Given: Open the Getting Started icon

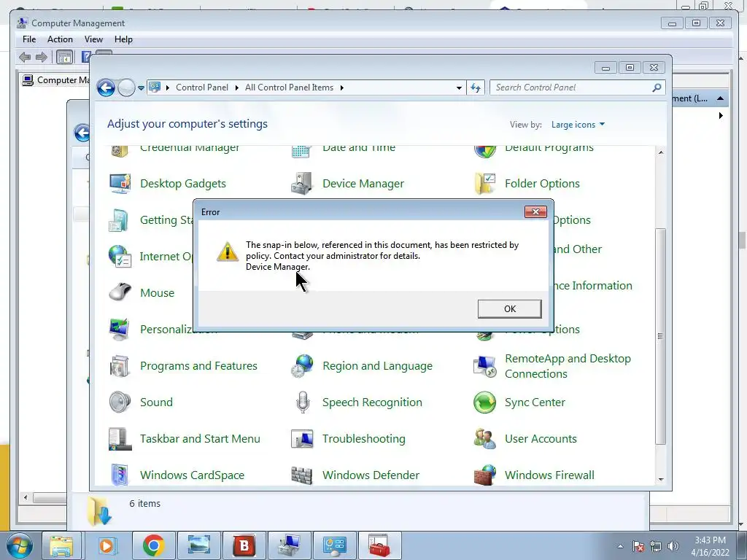Looking at the screenshot, I should [x=119, y=220].
